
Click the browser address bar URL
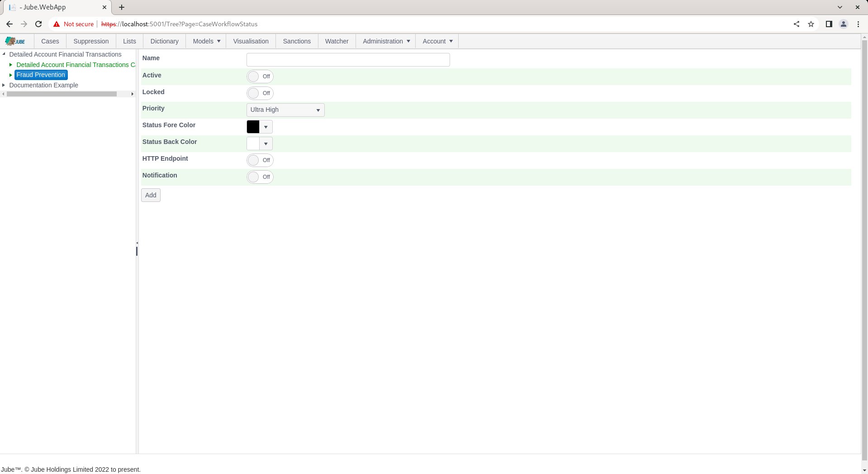point(179,24)
